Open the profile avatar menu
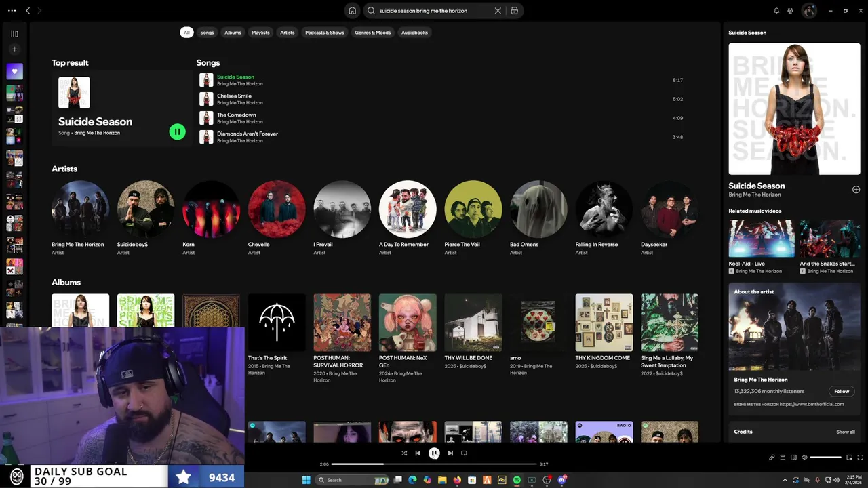868x488 pixels. (809, 11)
